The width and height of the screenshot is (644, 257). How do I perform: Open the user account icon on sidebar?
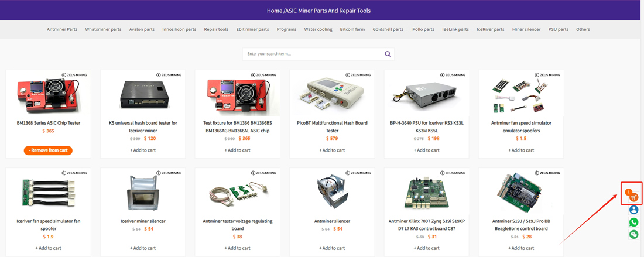(633, 210)
